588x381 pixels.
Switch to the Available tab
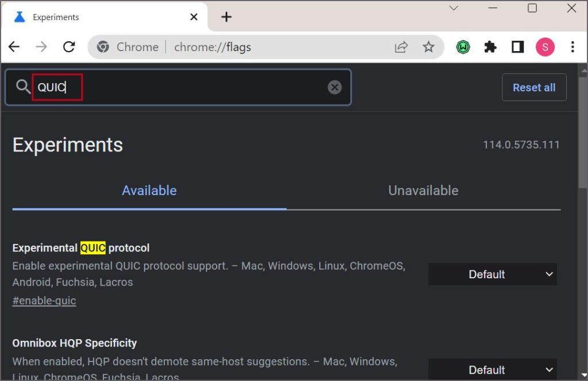pyautogui.click(x=149, y=190)
